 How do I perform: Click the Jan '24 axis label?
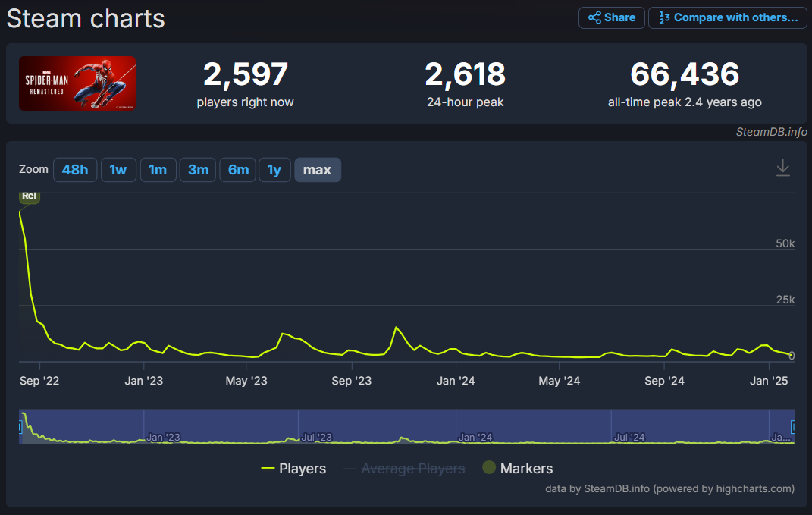click(456, 381)
